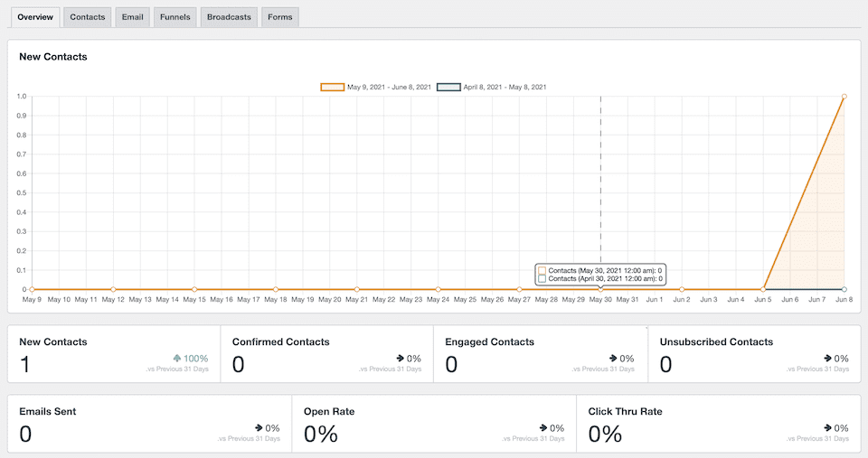This screenshot has width=868, height=458.
Task: Click the New Contacts count of 1
Action: pos(24,364)
